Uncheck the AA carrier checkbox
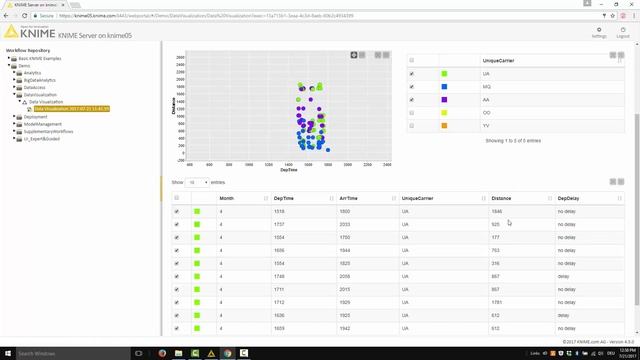This screenshot has width=640, height=360. click(x=411, y=100)
